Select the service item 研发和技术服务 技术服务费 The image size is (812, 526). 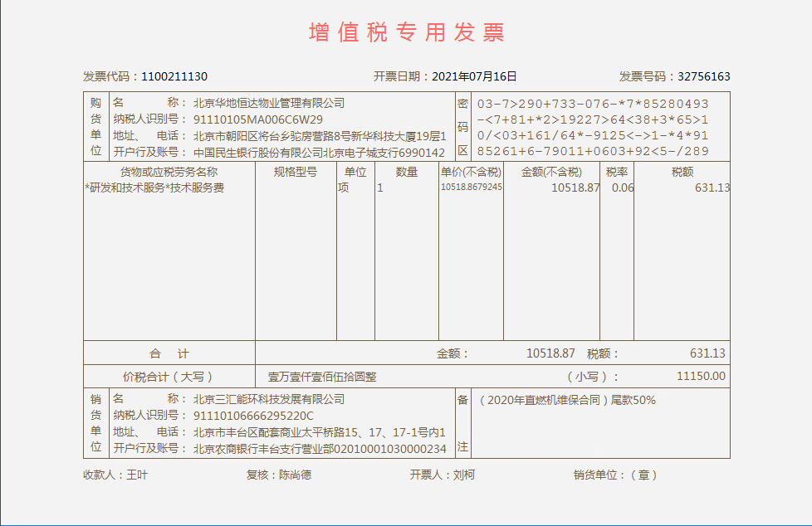pyautogui.click(x=155, y=188)
